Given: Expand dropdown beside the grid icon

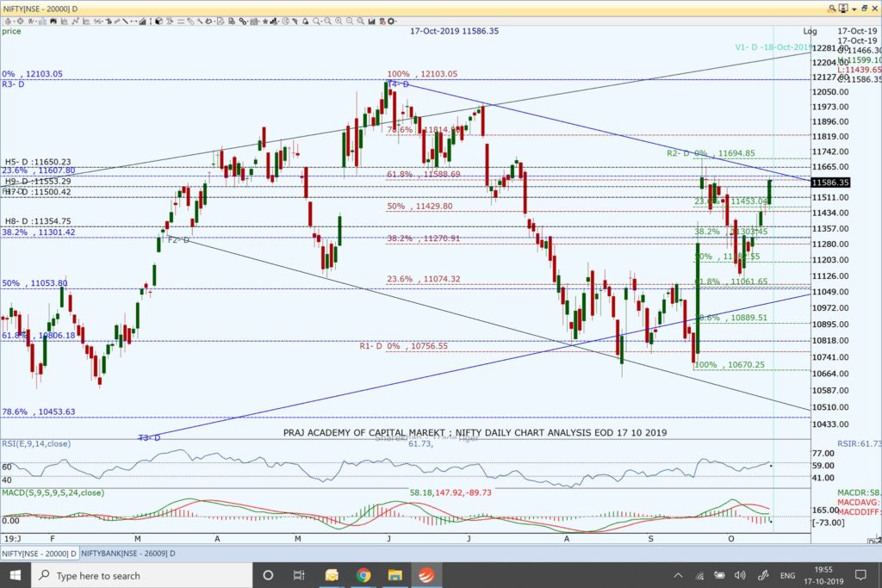Looking at the screenshot, I should 259,22.
